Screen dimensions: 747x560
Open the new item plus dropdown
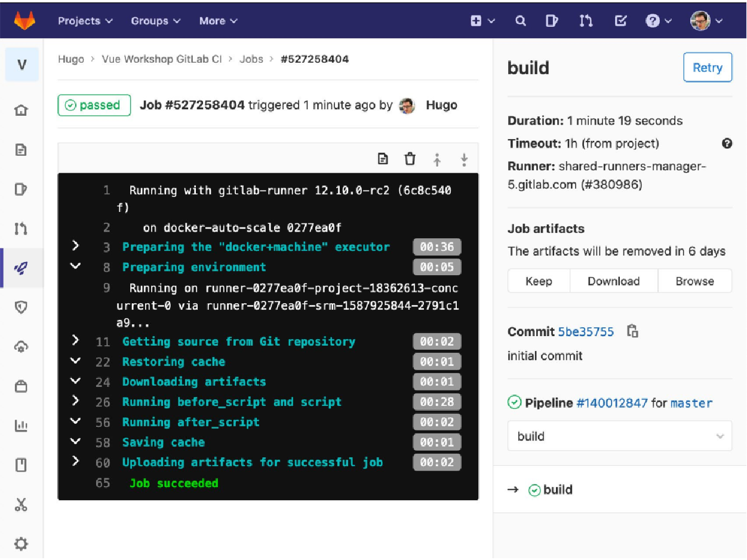tap(482, 21)
